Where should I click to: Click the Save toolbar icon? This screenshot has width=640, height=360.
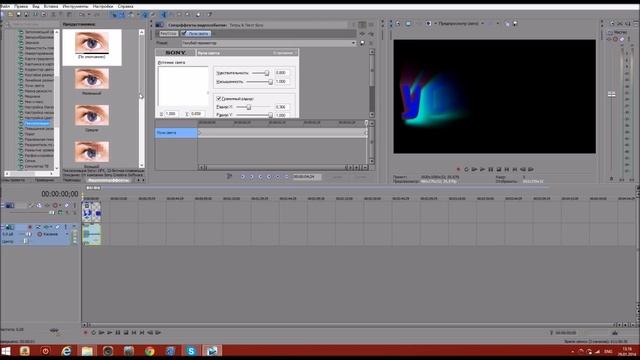click(x=19, y=14)
